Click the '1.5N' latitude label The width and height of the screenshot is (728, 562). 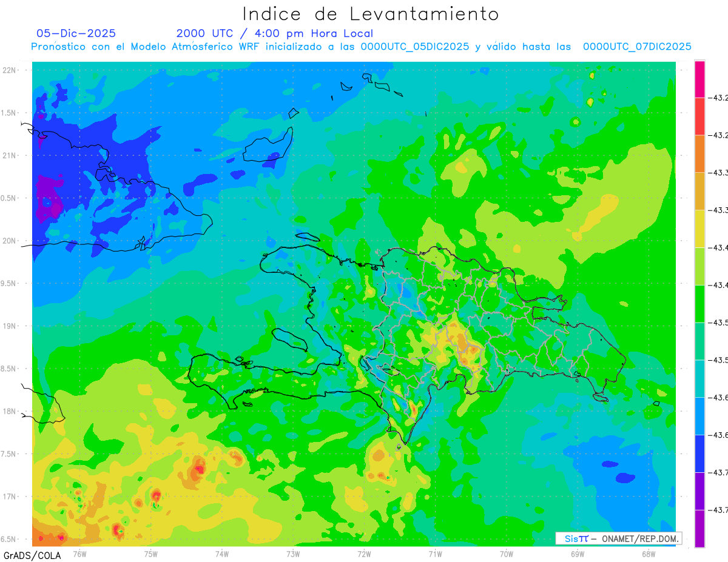pos(8,113)
